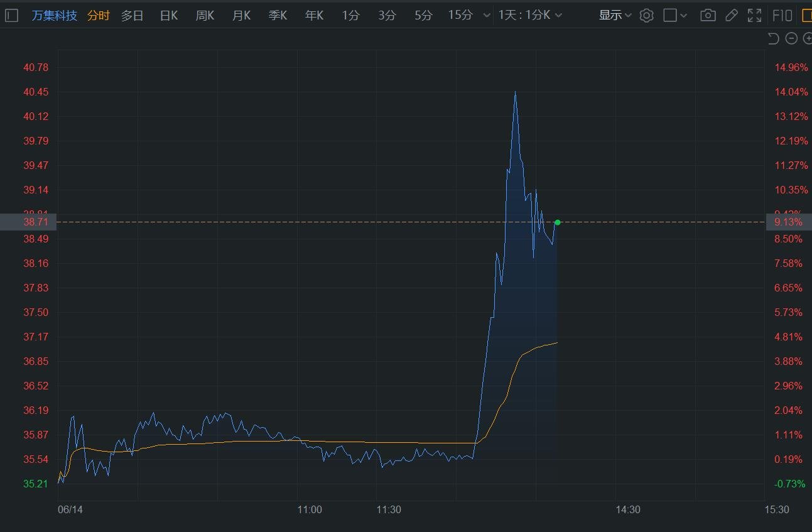Select the 3分 interval

click(x=387, y=16)
